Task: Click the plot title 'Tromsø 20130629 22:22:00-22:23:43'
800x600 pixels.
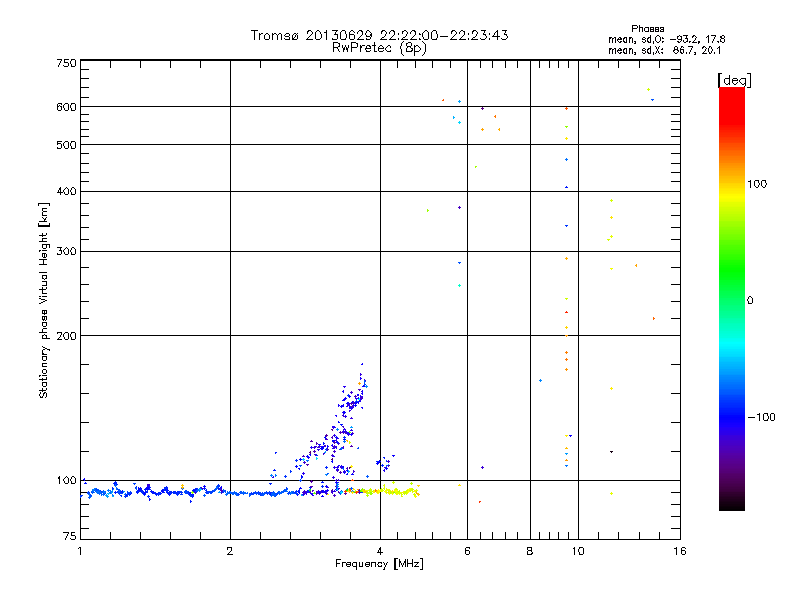Action: (x=379, y=35)
